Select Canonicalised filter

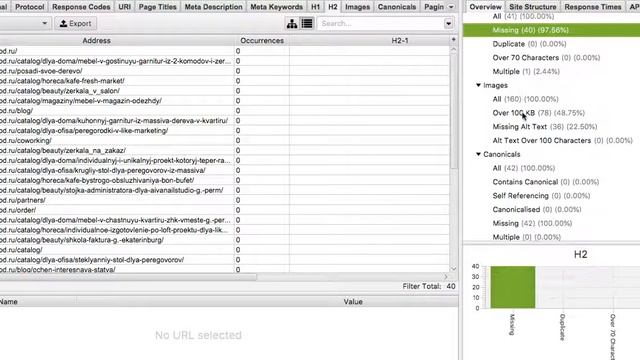(x=536, y=209)
